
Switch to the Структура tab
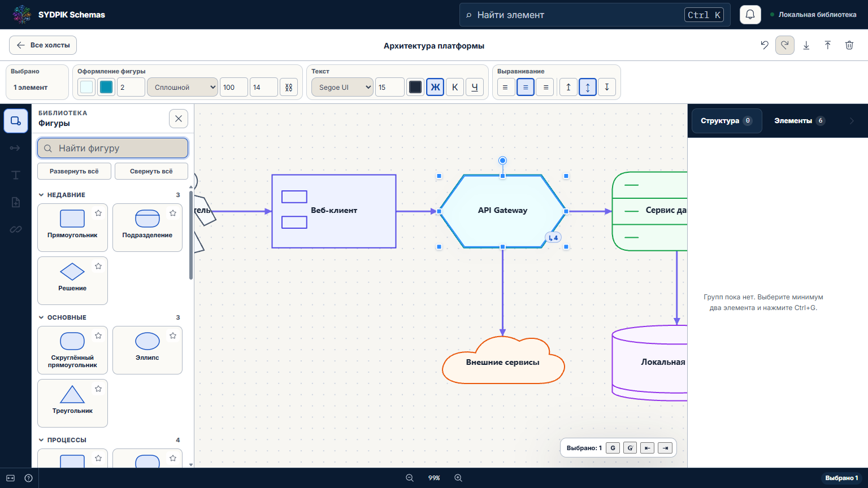pyautogui.click(x=727, y=121)
